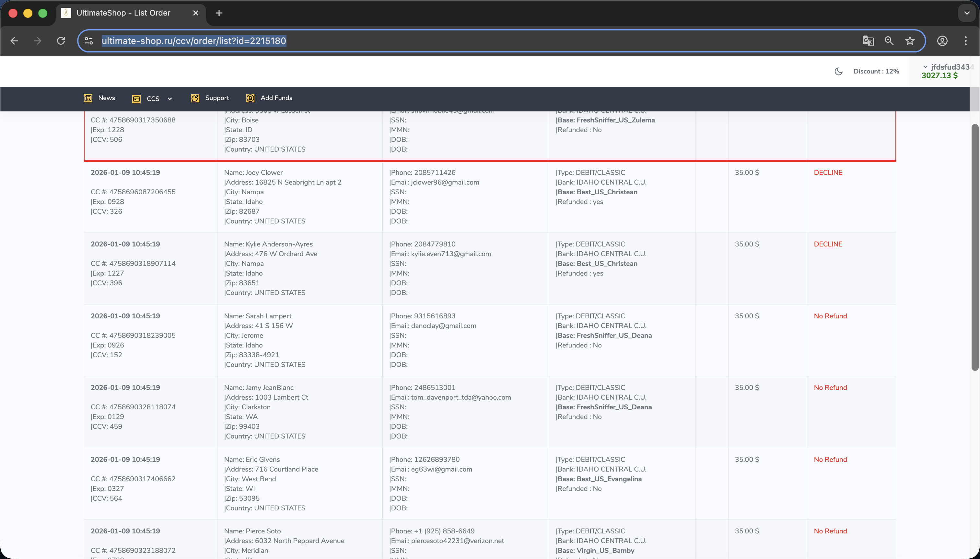The height and width of the screenshot is (559, 980).
Task: Open the zoom magnifier icon in address bar
Action: click(889, 41)
